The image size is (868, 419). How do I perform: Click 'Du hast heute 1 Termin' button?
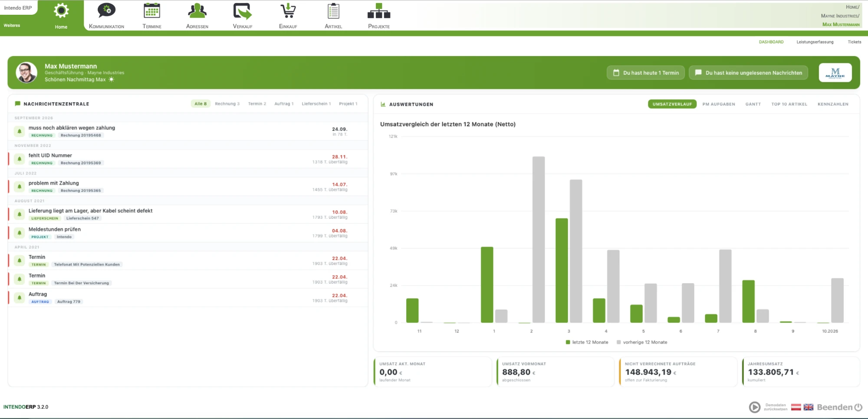point(646,73)
